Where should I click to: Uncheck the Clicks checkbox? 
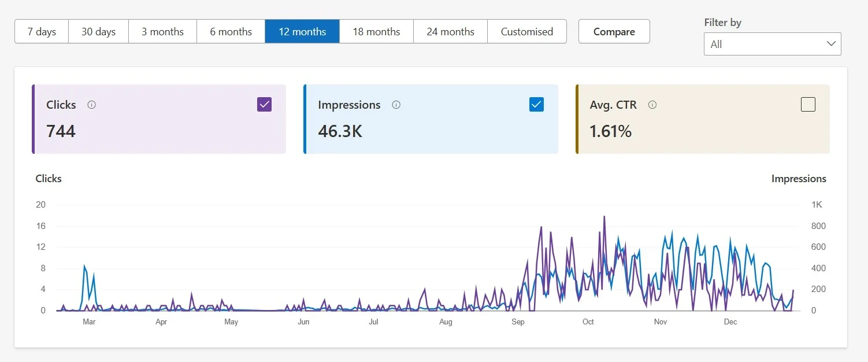tap(264, 104)
